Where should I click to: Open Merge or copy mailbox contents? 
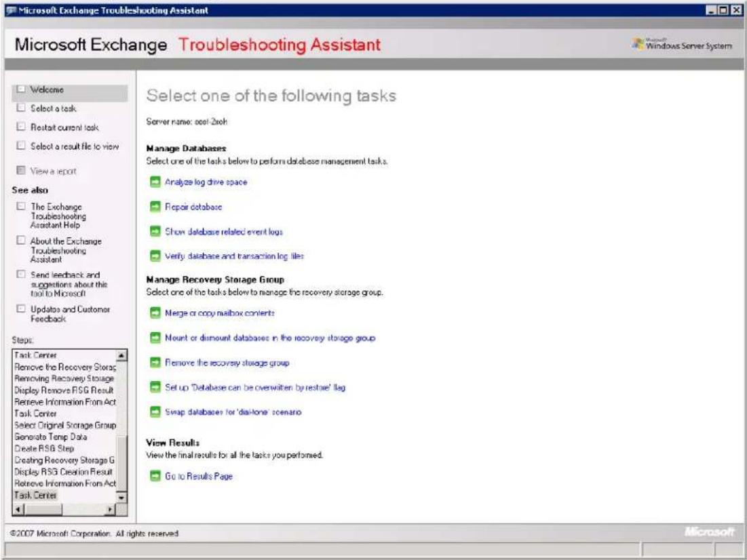pos(220,313)
